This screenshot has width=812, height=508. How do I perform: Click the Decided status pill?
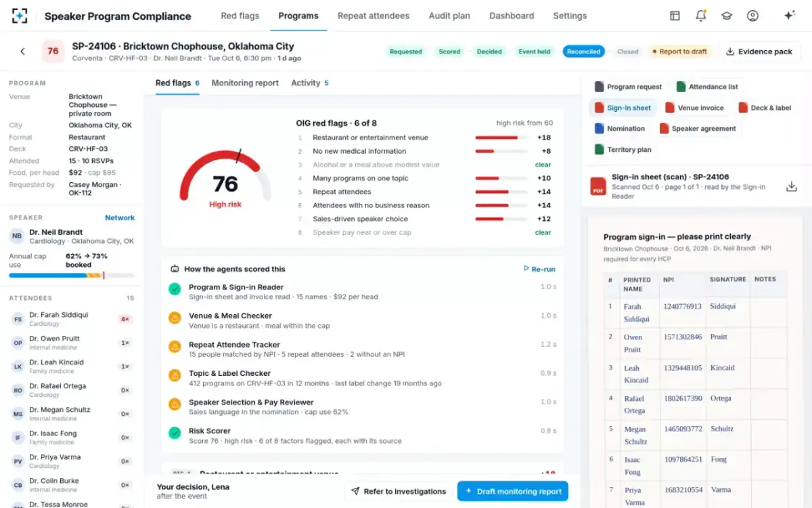(x=489, y=51)
